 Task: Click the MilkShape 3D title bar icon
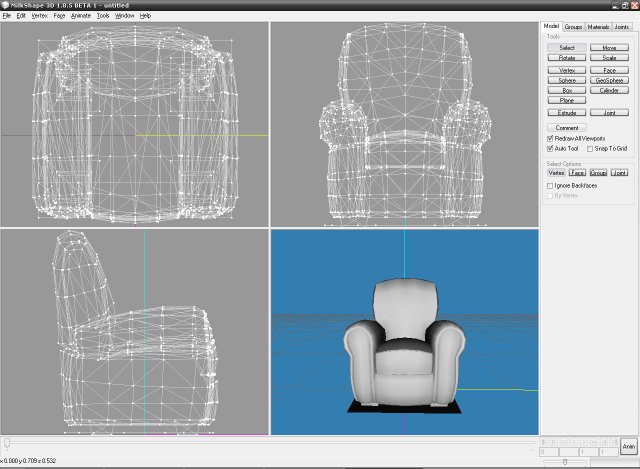coord(5,5)
